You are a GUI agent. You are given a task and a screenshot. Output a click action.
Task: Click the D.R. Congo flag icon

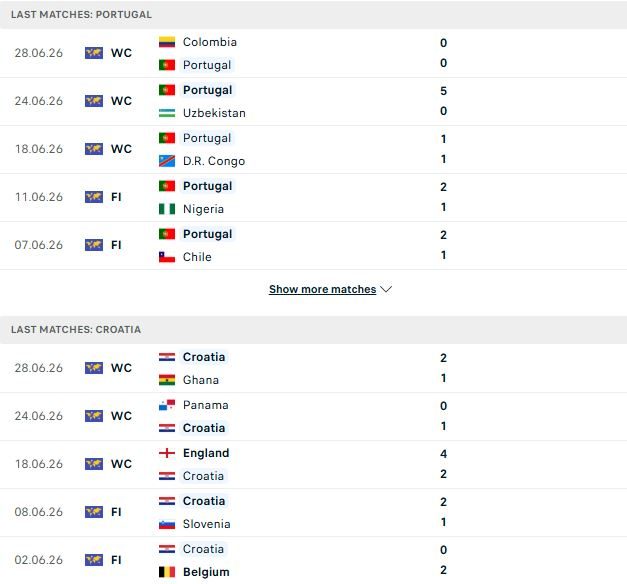(167, 161)
